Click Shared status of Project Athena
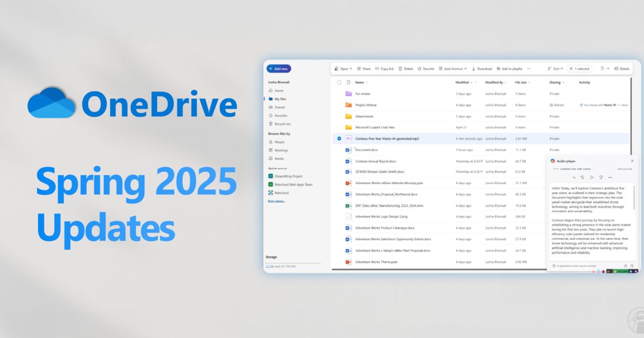Viewport: 644px width, 338px height. (557, 105)
